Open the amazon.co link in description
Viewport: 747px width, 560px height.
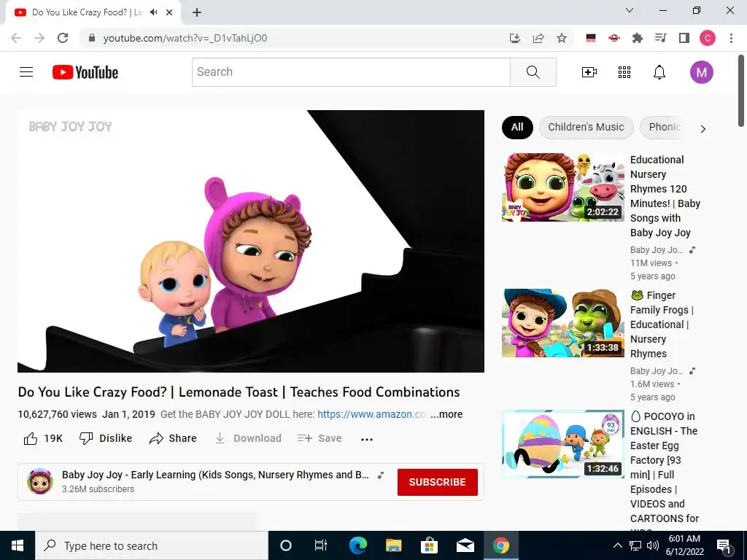point(371,414)
